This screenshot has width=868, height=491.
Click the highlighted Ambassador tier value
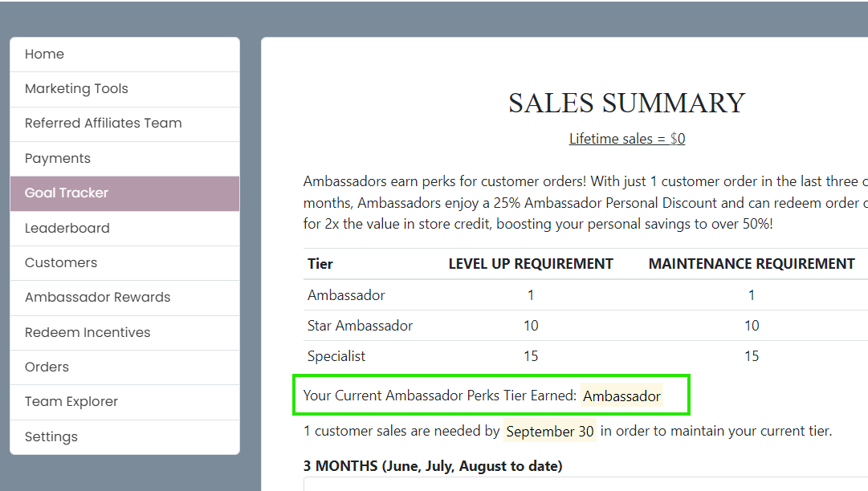tap(621, 396)
